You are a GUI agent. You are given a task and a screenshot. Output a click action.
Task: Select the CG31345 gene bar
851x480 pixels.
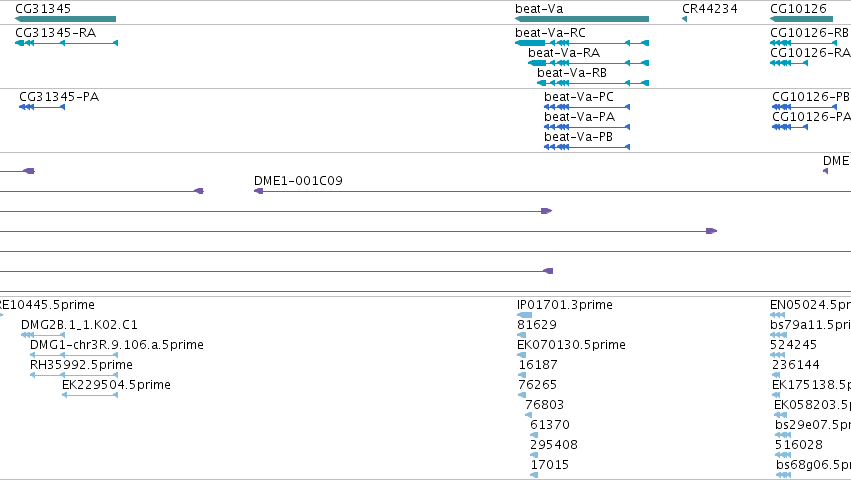pyautogui.click(x=65, y=19)
